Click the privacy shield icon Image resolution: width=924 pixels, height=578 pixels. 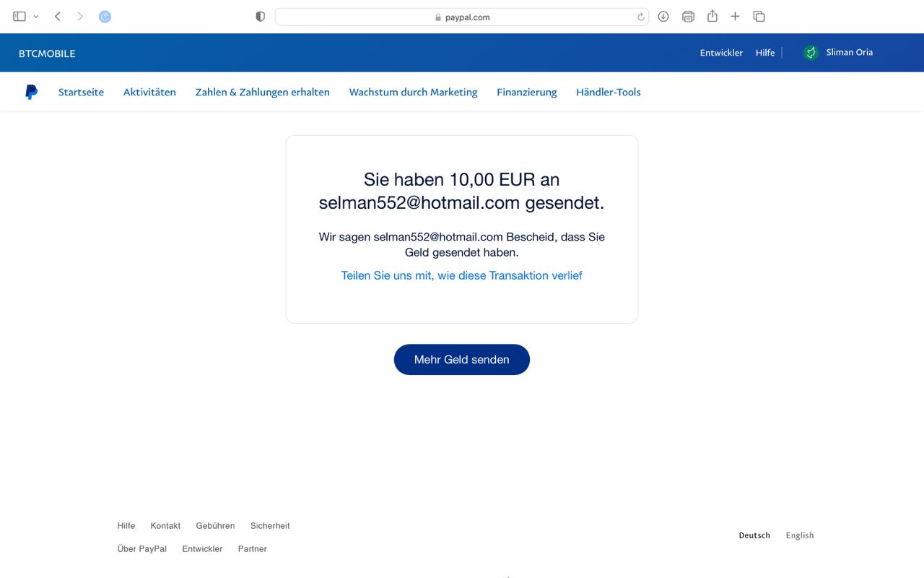[261, 17]
